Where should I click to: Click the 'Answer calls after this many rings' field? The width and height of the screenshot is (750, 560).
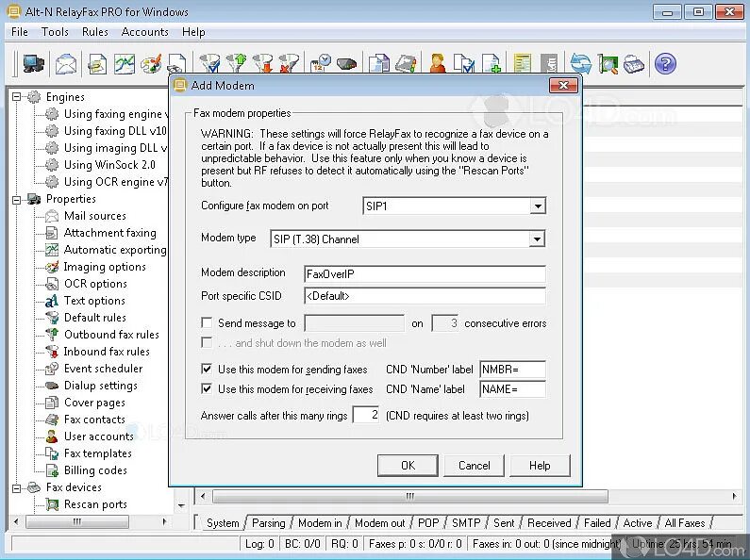coord(366,415)
